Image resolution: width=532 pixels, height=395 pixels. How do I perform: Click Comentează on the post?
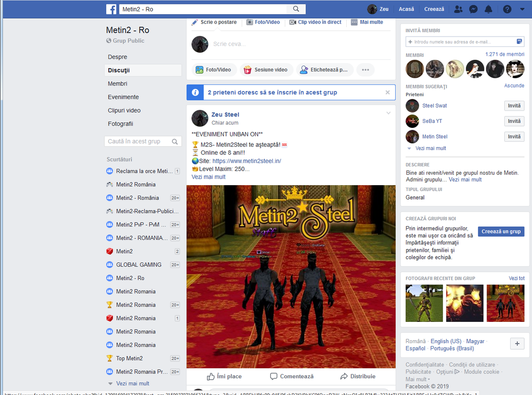tap(292, 376)
